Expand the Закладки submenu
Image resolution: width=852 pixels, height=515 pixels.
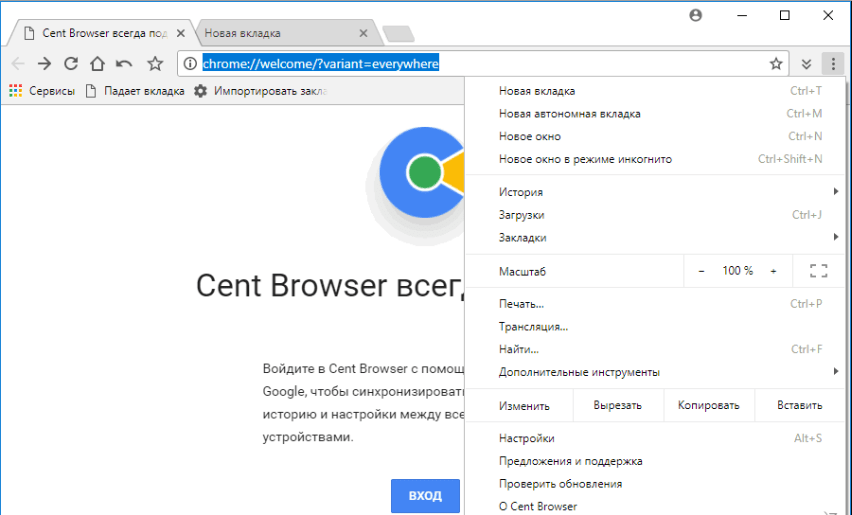click(x=660, y=238)
